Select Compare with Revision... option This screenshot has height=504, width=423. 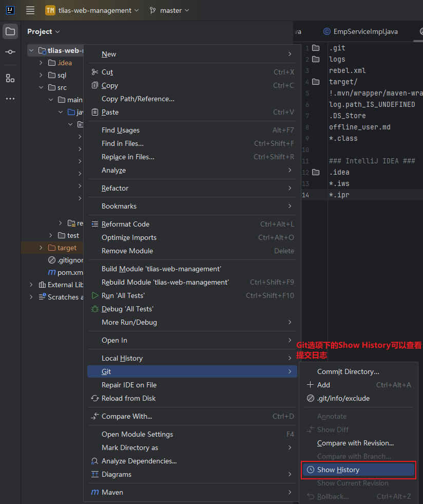click(359, 443)
